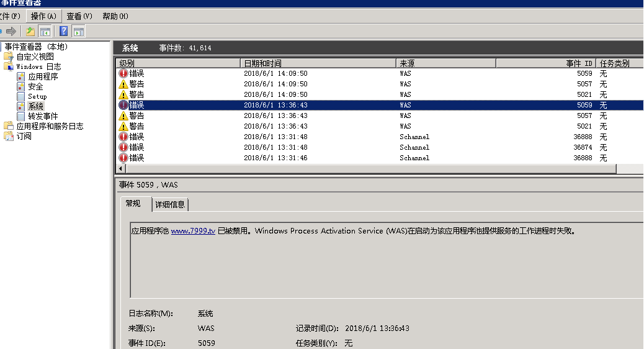
Task: Click date 2018/6/1 13:31:46 cell
Action: click(x=275, y=158)
